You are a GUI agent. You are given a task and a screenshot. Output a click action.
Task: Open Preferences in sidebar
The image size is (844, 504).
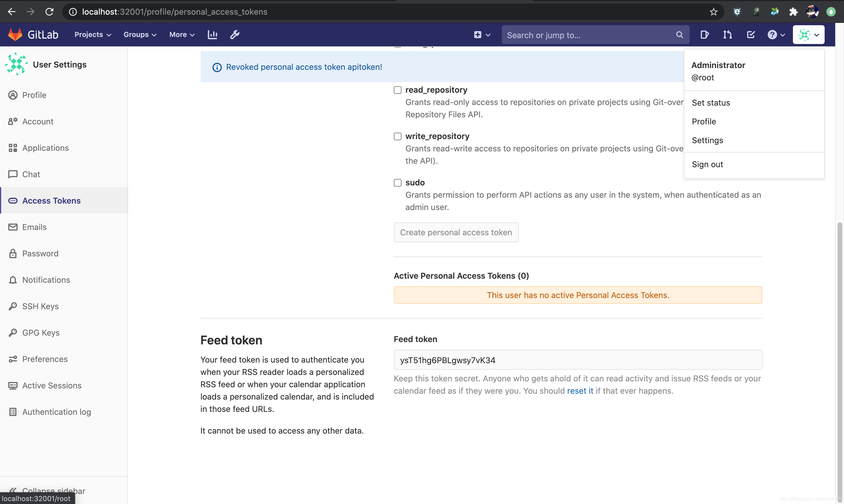(64, 359)
